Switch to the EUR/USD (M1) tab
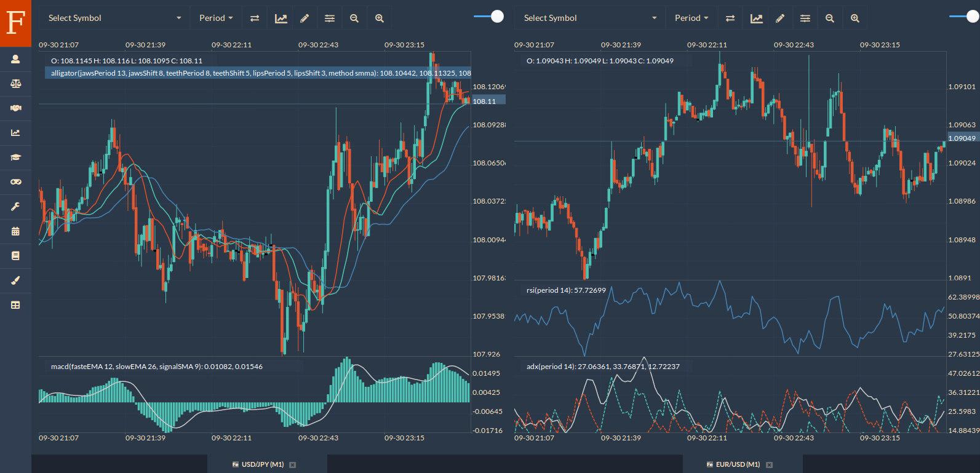 pyautogui.click(x=738, y=464)
